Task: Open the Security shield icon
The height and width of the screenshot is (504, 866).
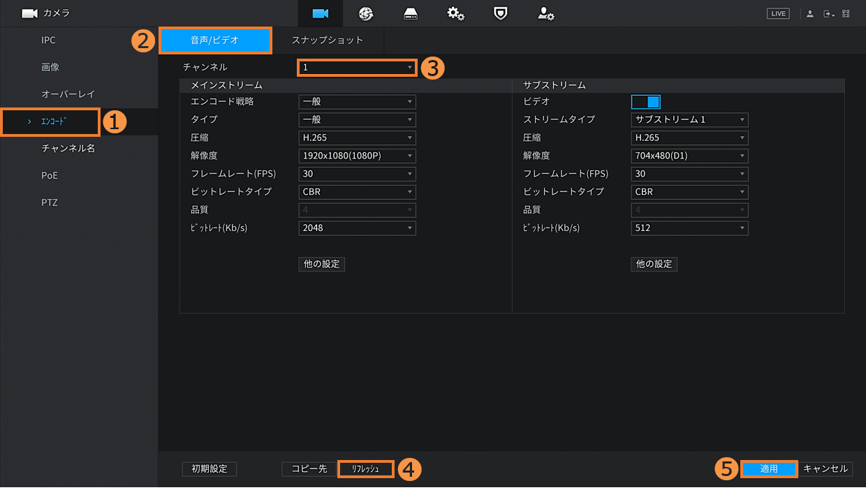Action: click(501, 13)
